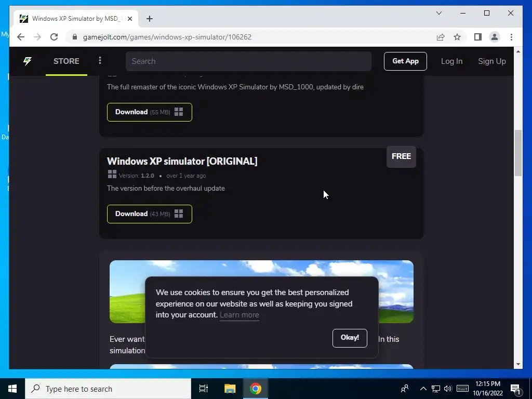This screenshot has width=532, height=399.
Task: Open Chrome tab search chevron
Action: pyautogui.click(x=438, y=13)
